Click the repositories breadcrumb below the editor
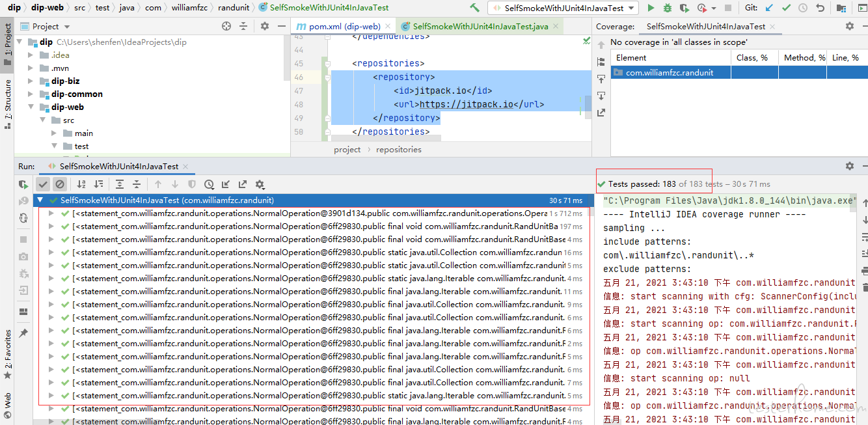Screen dimensions: 868x425 [x=399, y=150]
